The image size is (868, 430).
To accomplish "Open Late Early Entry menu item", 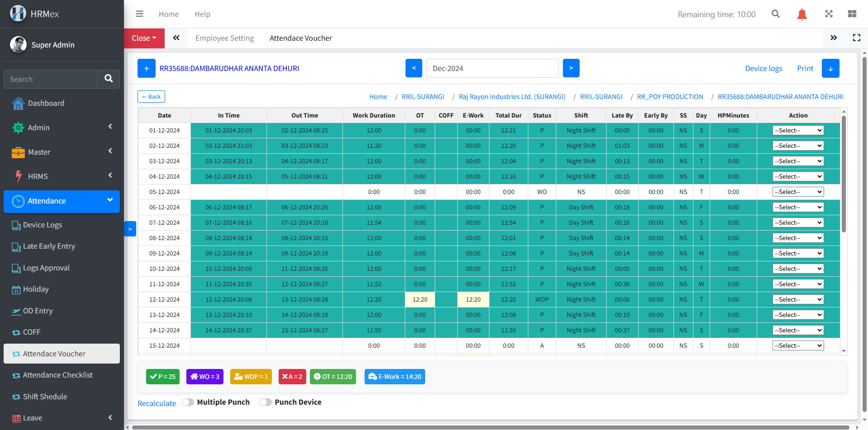I will (x=49, y=246).
